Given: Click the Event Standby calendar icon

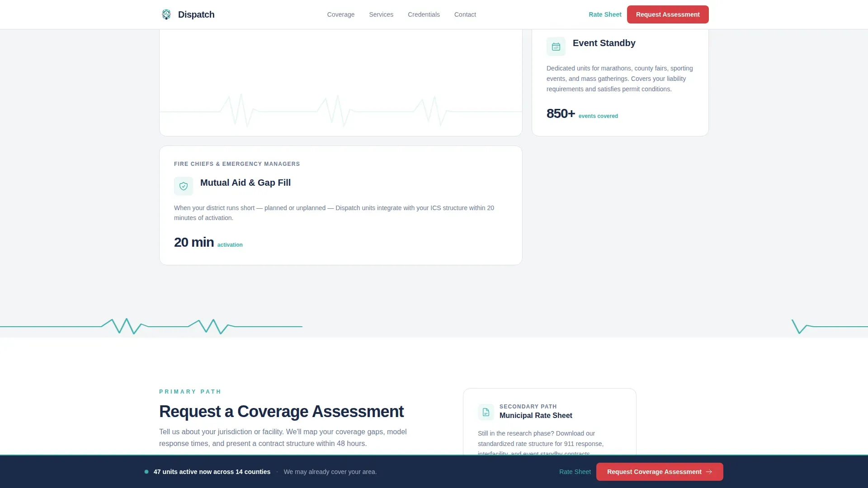Looking at the screenshot, I should click(x=556, y=47).
